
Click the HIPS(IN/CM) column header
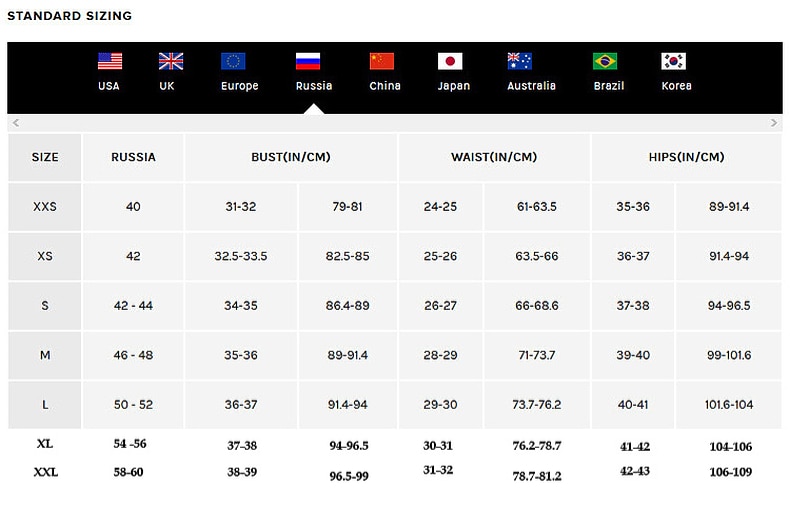(x=687, y=157)
